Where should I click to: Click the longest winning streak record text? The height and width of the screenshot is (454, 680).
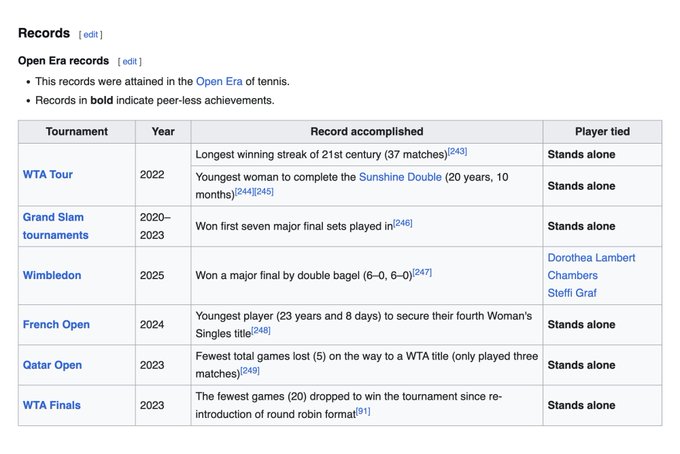point(321,155)
